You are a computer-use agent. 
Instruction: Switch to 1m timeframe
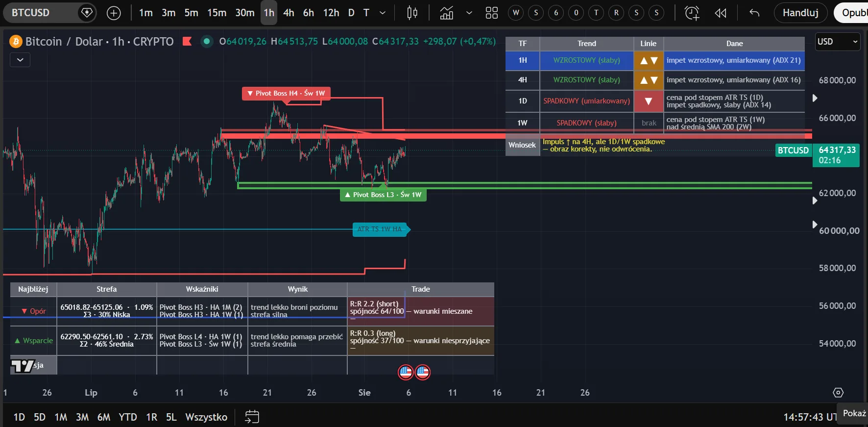[145, 13]
